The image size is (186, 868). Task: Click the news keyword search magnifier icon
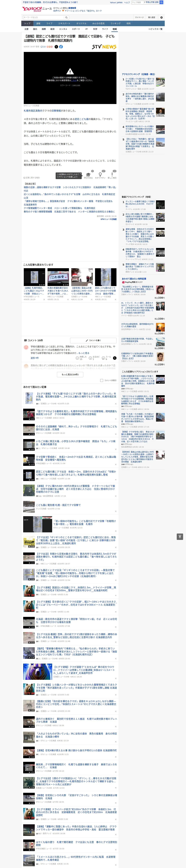tap(66, 18)
